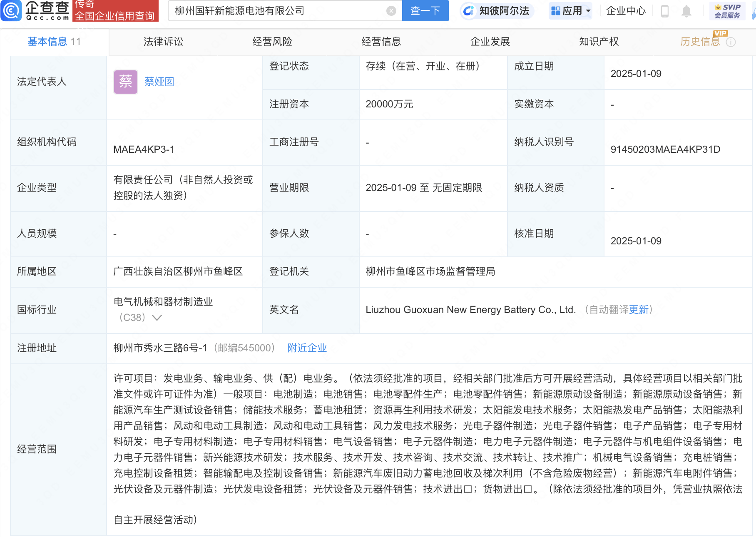Screen dimensions: 756x537
Task: Click the 全国企业信用查询 red banner
Action: pos(115,11)
